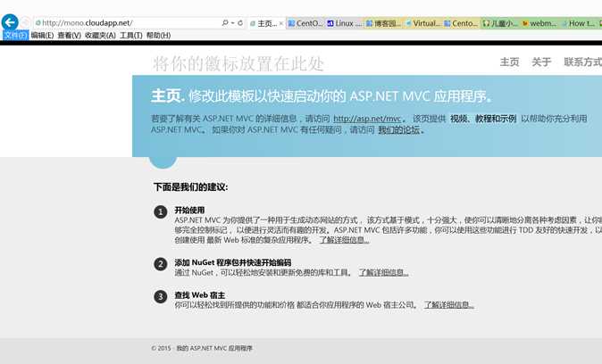This screenshot has width=602, height=364.
Task: Open the 联系方式 navigation link
Action: click(x=583, y=62)
